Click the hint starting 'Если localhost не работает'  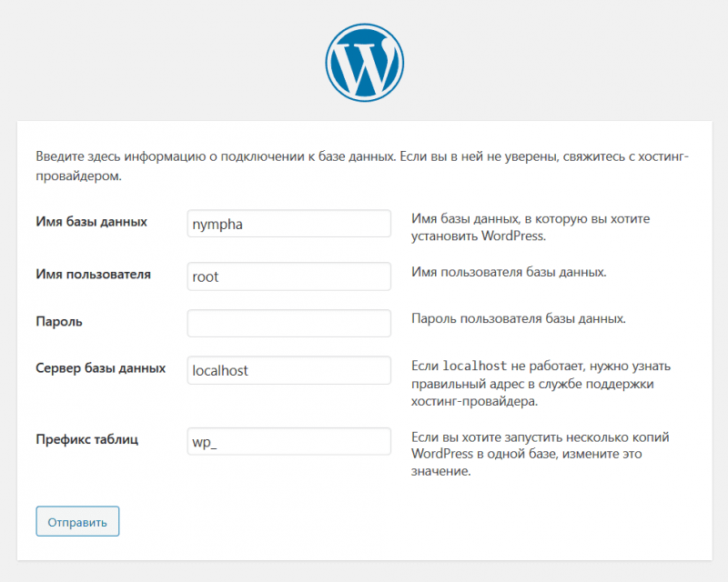tap(541, 384)
